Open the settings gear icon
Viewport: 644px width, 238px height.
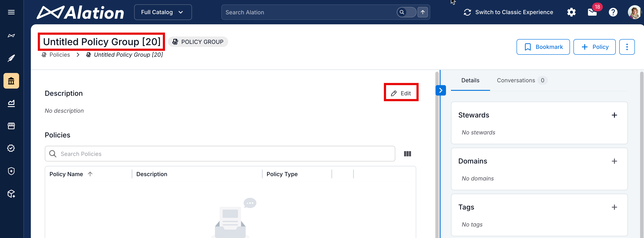pos(571,12)
